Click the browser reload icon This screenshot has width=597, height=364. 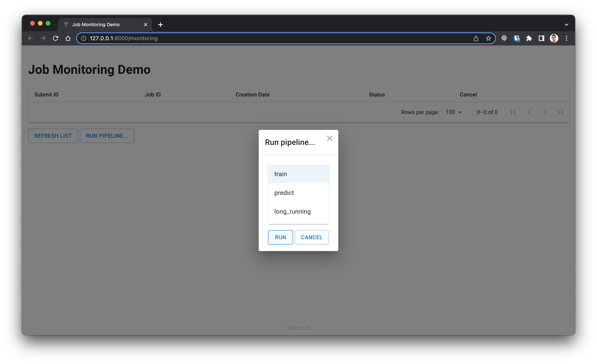[x=55, y=38]
